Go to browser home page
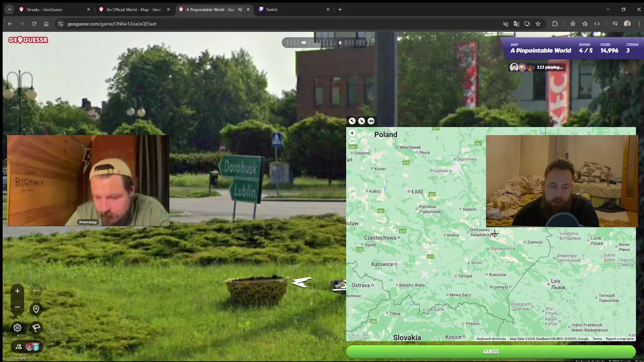Image resolution: width=644 pixels, height=362 pixels. coord(46,24)
